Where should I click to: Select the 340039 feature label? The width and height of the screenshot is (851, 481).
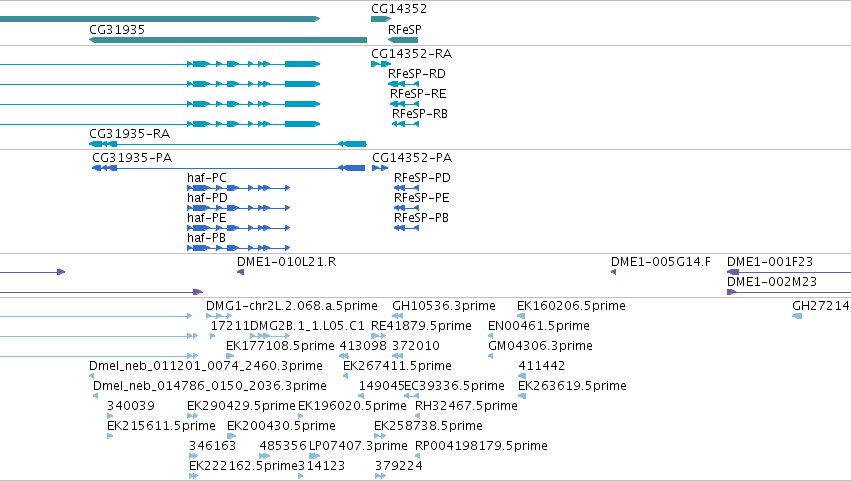pyautogui.click(x=131, y=407)
